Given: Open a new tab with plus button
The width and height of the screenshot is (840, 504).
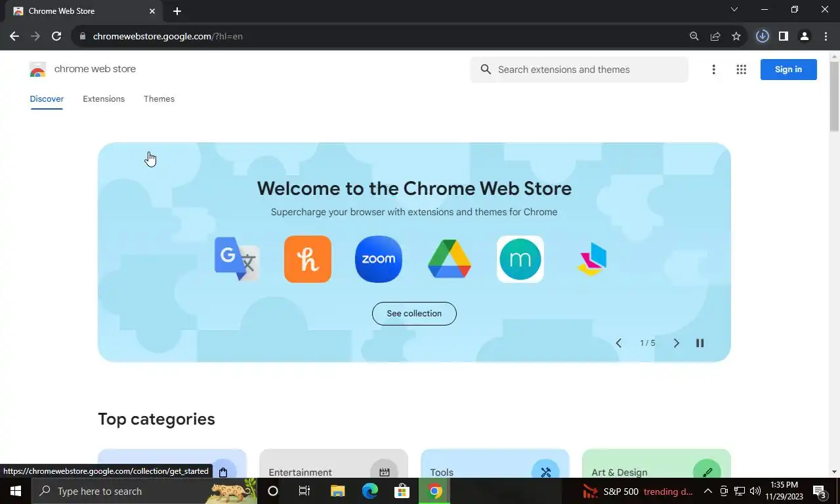Looking at the screenshot, I should tap(177, 11).
